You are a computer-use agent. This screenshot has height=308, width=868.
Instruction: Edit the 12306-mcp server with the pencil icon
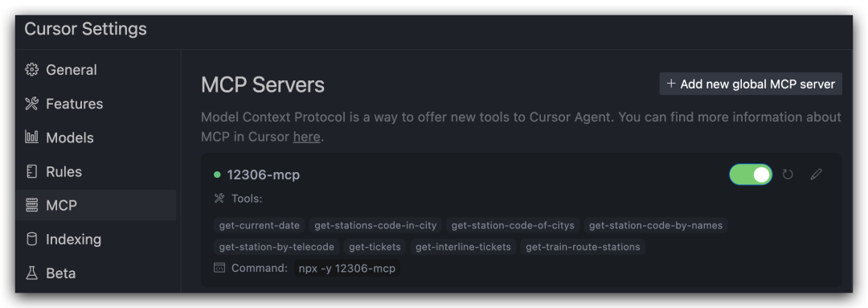816,175
